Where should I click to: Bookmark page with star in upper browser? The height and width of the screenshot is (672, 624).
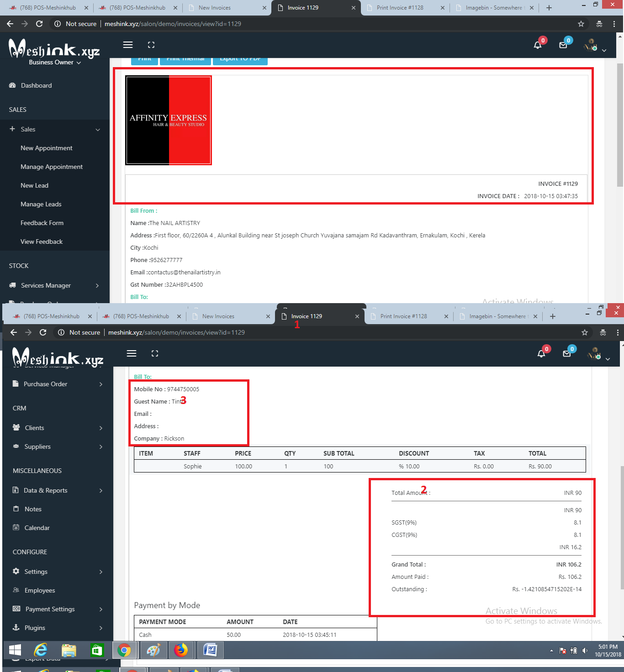[581, 24]
